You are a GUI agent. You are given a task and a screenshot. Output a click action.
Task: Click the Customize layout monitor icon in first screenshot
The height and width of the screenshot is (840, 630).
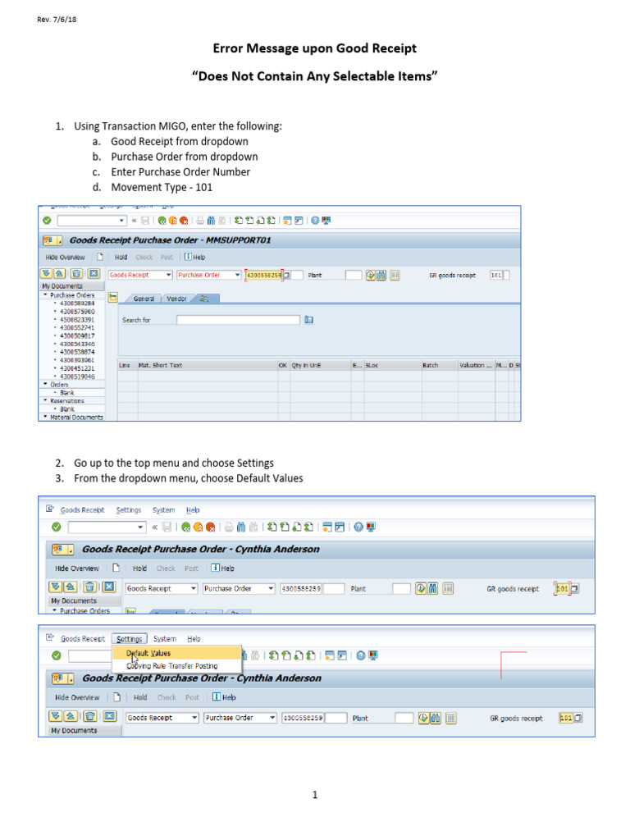pyautogui.click(x=326, y=221)
